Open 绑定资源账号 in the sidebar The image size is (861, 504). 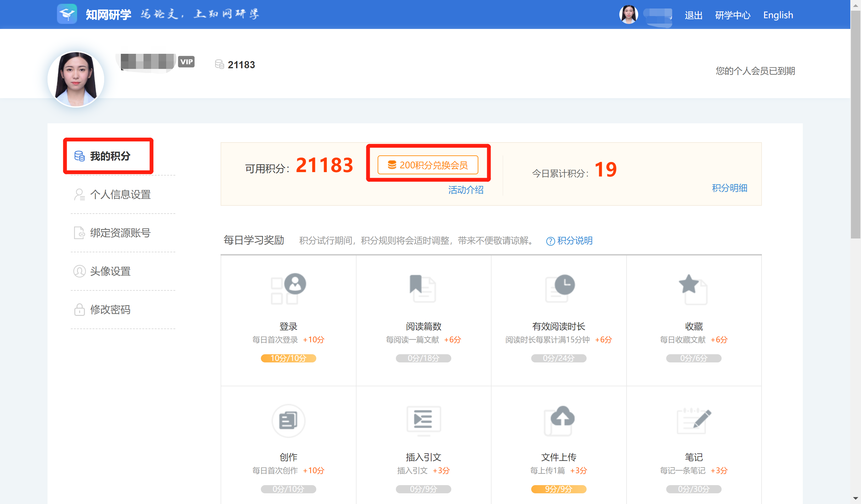[120, 233]
